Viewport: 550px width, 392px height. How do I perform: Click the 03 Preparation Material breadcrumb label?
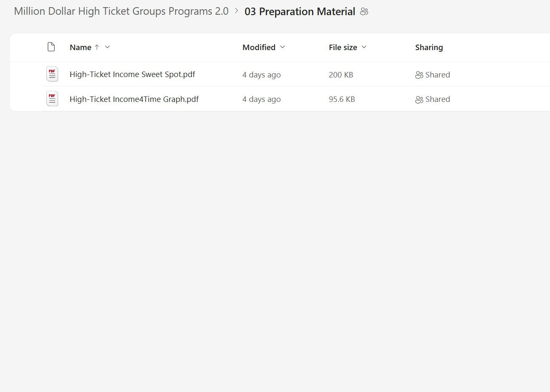click(x=299, y=11)
